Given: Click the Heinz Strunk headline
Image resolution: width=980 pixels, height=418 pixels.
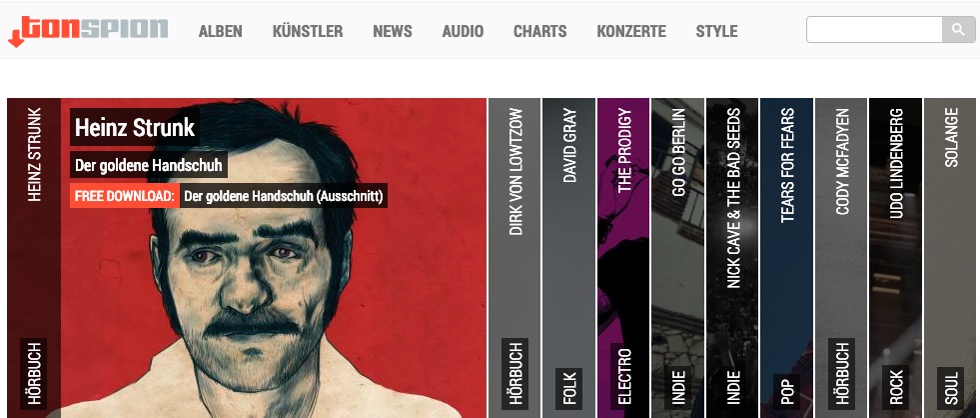Looking at the screenshot, I should (x=135, y=128).
